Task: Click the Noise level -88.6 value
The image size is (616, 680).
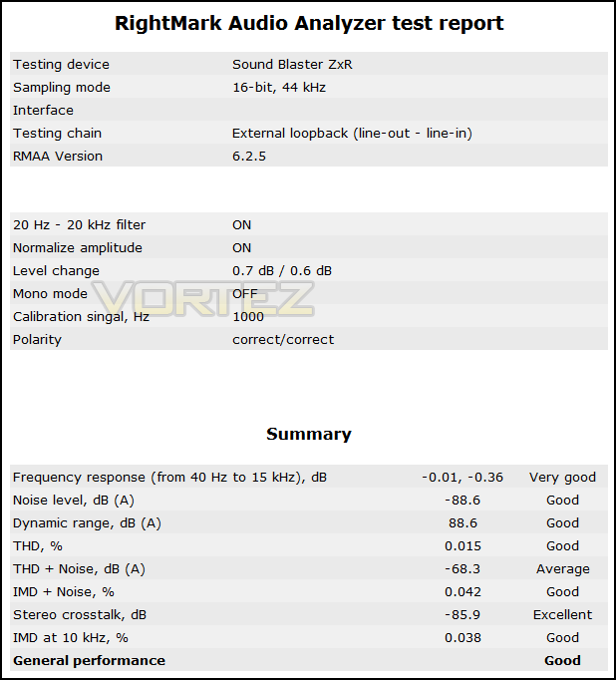Action: coord(462,500)
